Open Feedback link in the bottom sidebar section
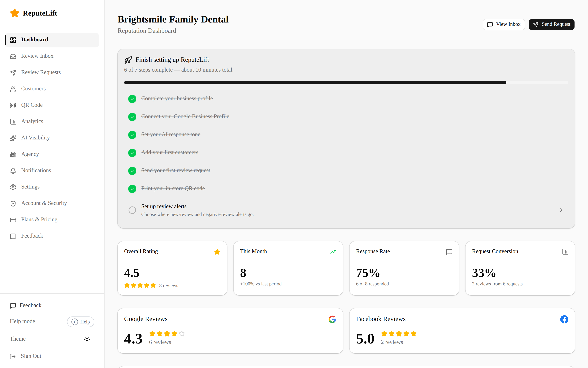This screenshot has width=588, height=368. point(26,305)
